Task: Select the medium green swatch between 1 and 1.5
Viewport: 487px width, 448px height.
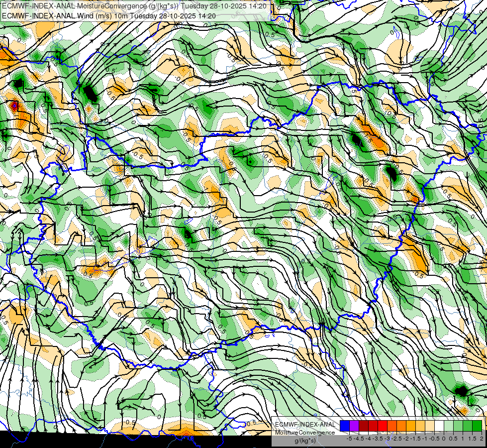Action: click(468, 426)
